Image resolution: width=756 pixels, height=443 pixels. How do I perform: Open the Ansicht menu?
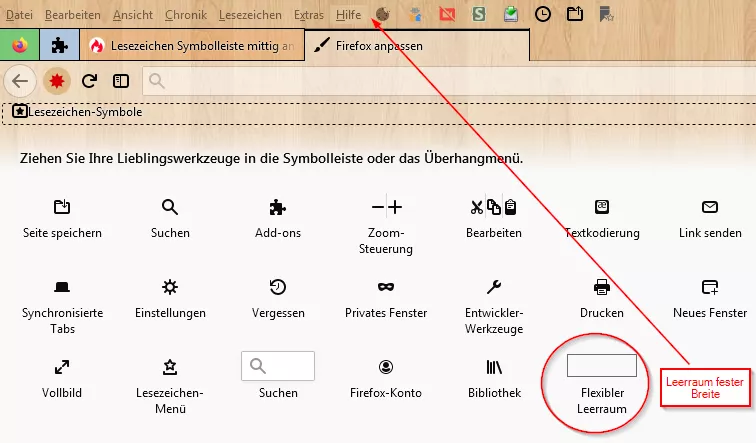pos(133,15)
